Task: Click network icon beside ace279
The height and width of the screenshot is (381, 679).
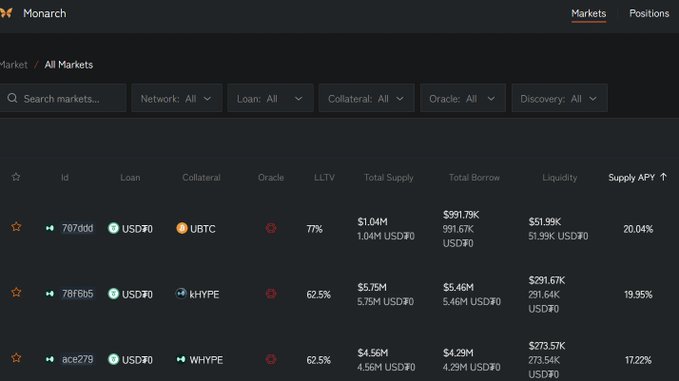Action: (50, 359)
